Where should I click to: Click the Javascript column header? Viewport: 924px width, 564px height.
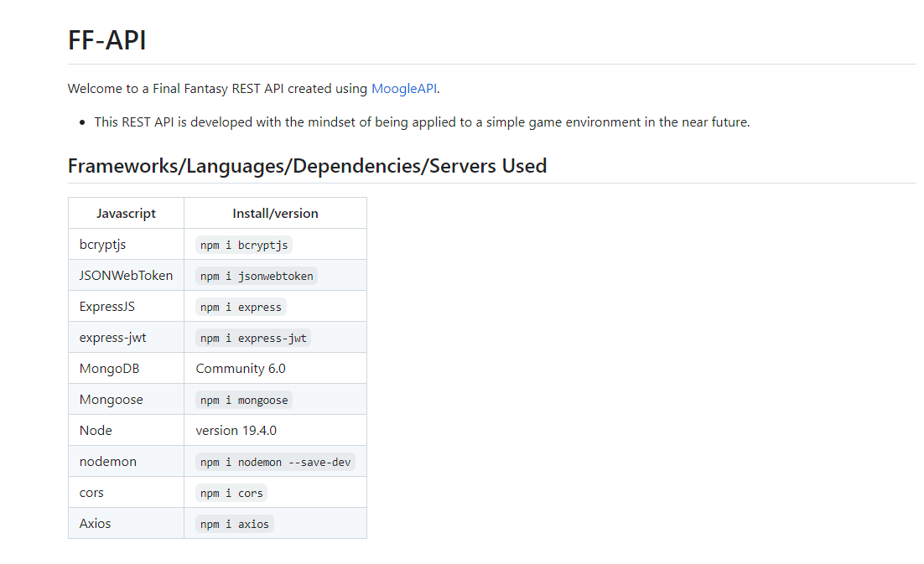click(x=126, y=213)
